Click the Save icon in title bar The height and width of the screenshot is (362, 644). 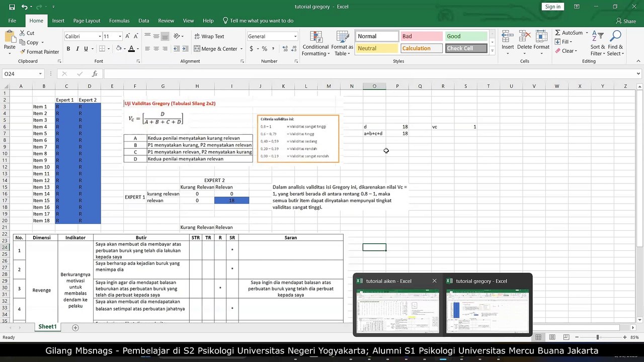[12, 7]
